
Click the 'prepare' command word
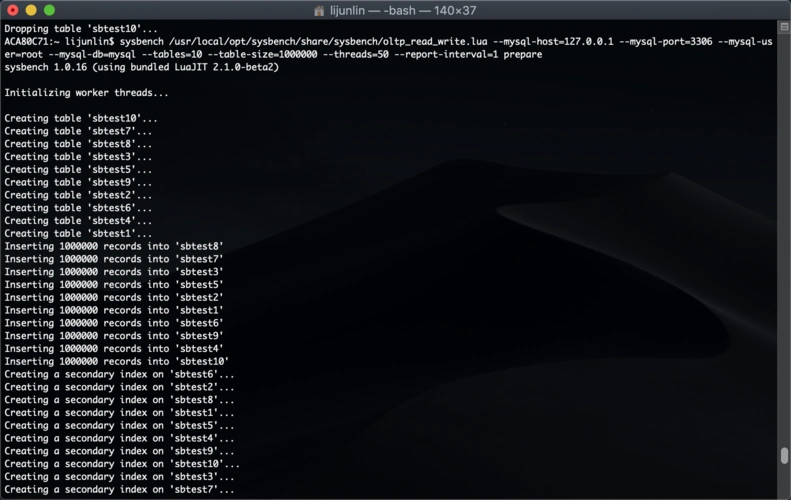click(523, 54)
